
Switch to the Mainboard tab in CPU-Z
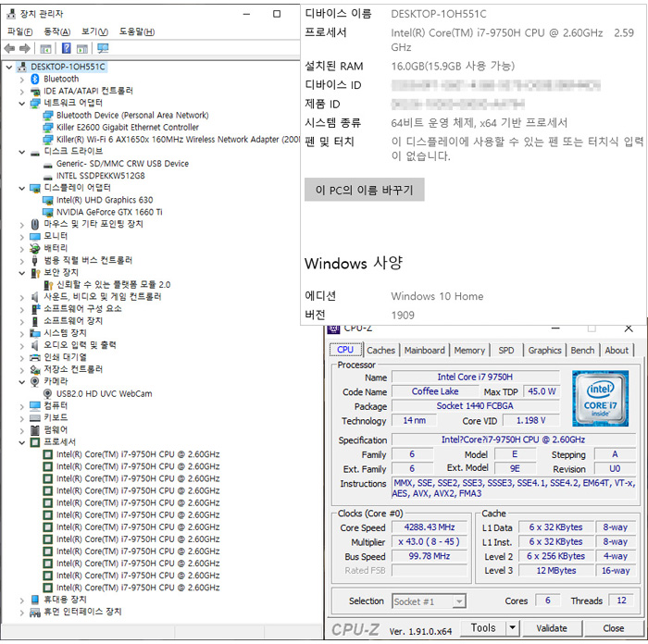click(424, 351)
